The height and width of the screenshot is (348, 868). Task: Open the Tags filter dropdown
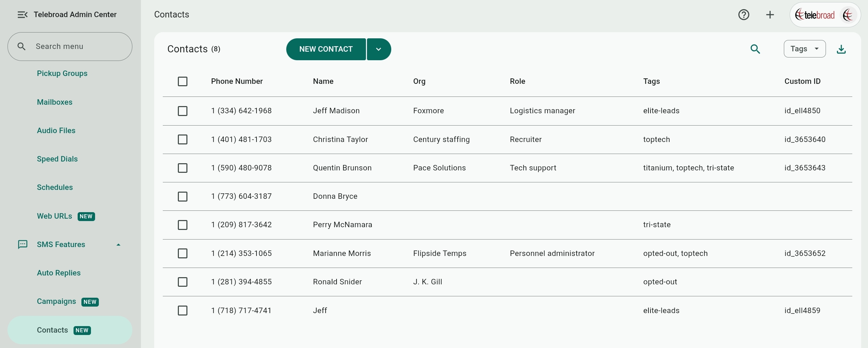(x=804, y=49)
